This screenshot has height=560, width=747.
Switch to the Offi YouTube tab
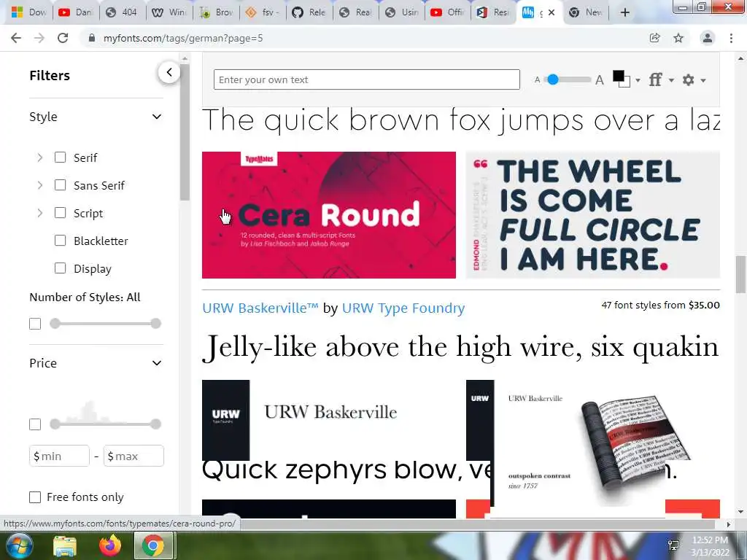point(447,12)
